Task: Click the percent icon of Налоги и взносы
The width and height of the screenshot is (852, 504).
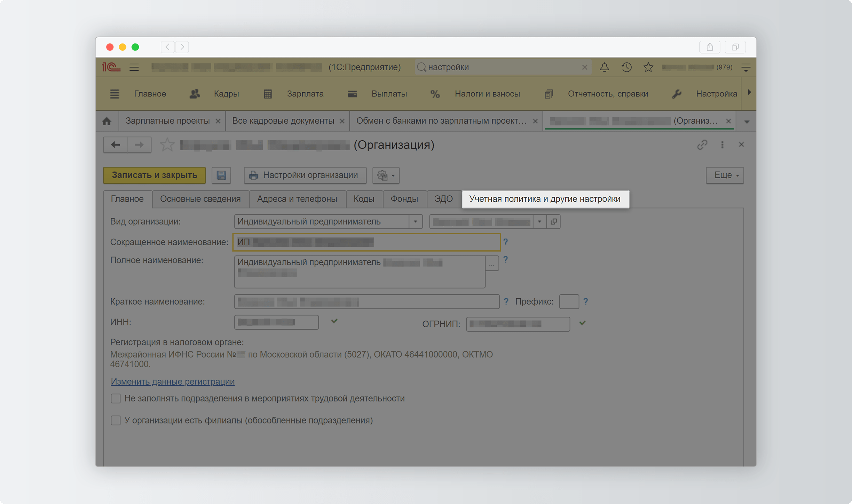Action: (x=435, y=94)
